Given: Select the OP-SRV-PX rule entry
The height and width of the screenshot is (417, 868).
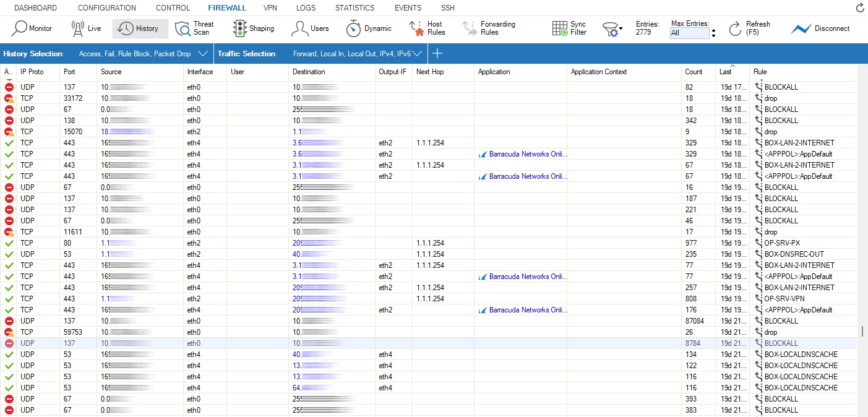Looking at the screenshot, I should (x=782, y=243).
